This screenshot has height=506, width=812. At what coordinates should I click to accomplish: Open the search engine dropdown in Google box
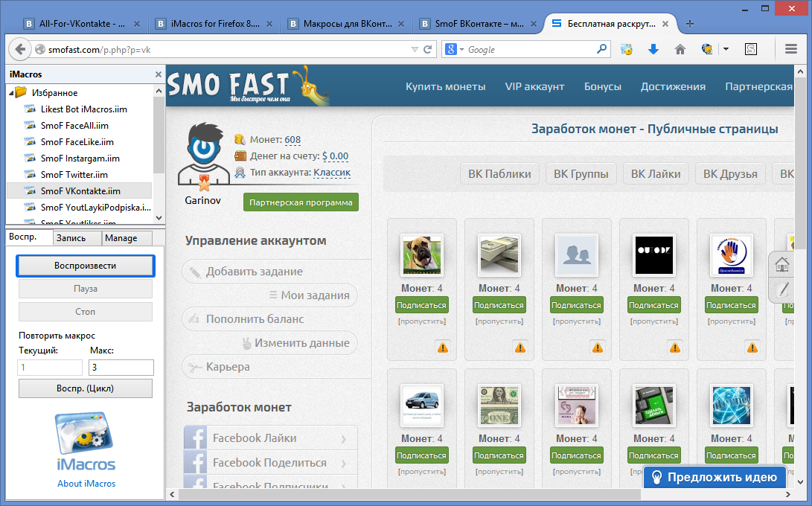pyautogui.click(x=461, y=49)
